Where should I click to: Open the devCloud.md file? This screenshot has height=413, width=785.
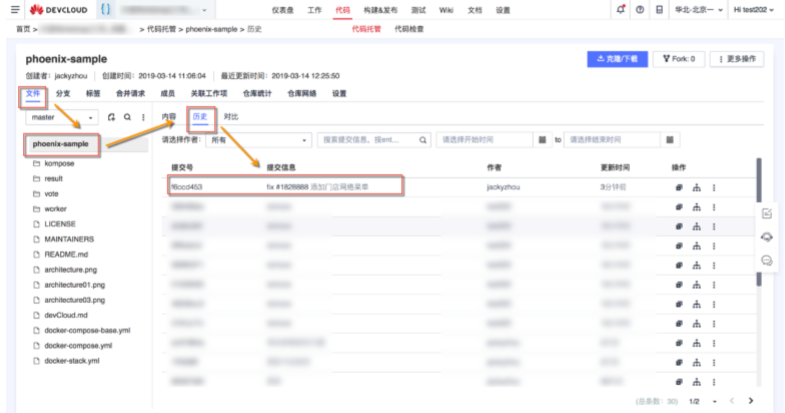(66, 315)
